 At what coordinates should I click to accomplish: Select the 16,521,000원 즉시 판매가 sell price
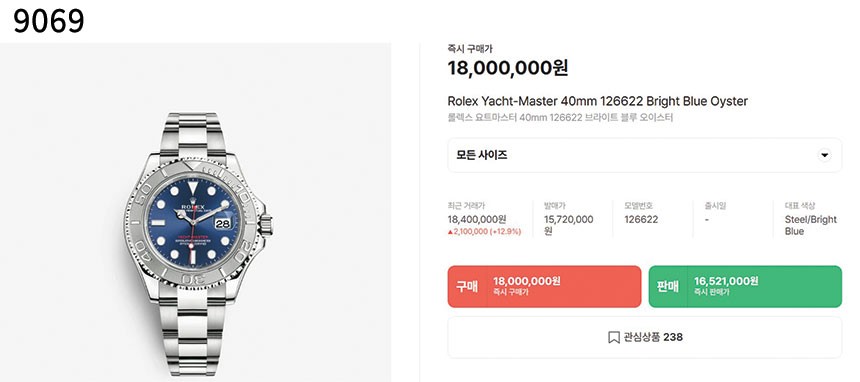point(764,286)
